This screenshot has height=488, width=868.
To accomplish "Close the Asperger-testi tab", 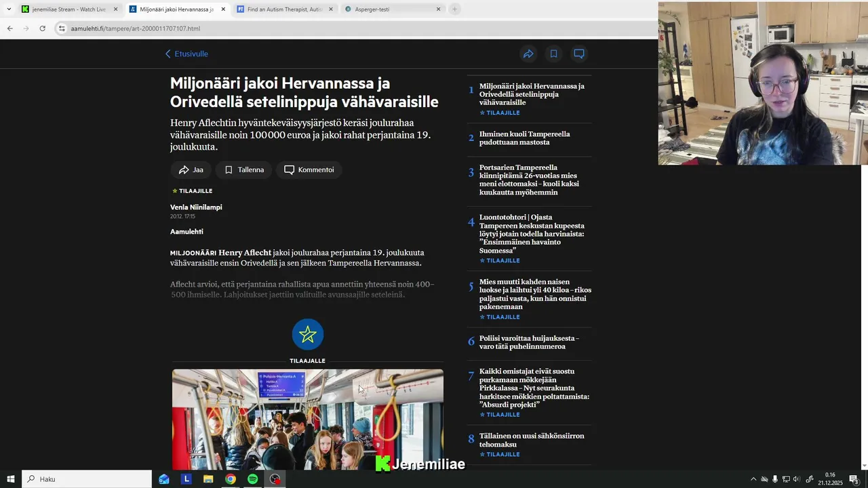I will pos(439,9).
